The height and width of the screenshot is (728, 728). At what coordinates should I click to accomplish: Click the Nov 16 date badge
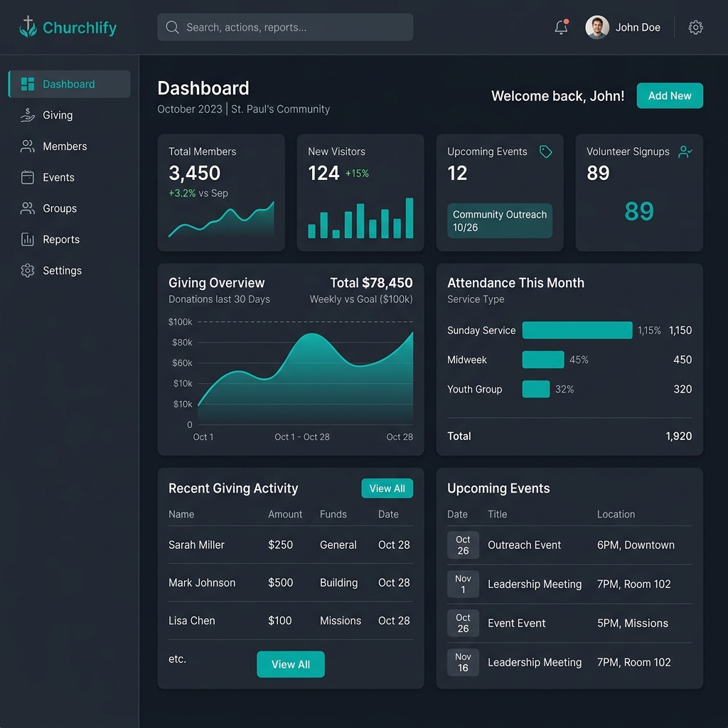(x=463, y=662)
